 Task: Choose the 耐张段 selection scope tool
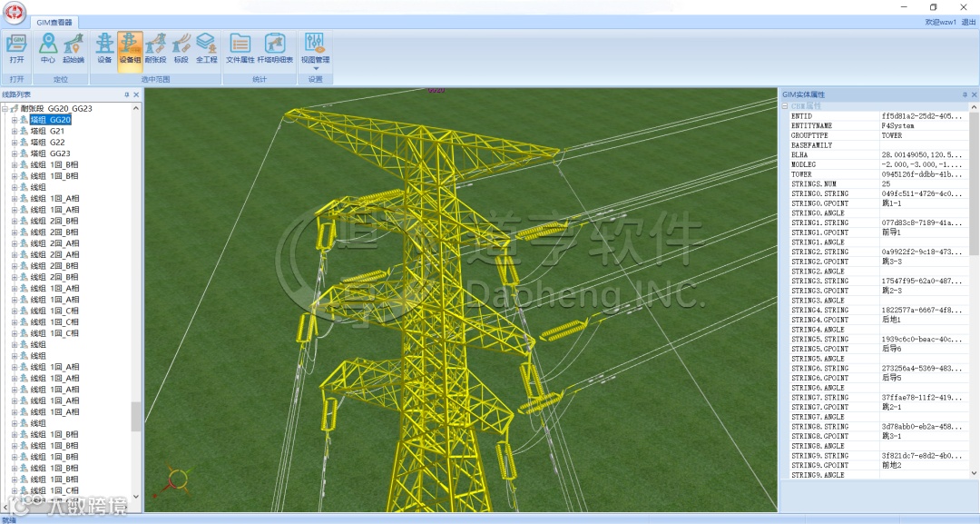click(156, 49)
